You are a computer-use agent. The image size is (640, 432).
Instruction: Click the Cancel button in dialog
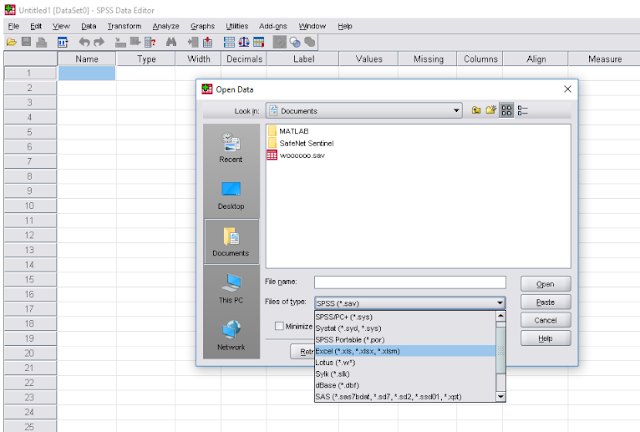545,320
